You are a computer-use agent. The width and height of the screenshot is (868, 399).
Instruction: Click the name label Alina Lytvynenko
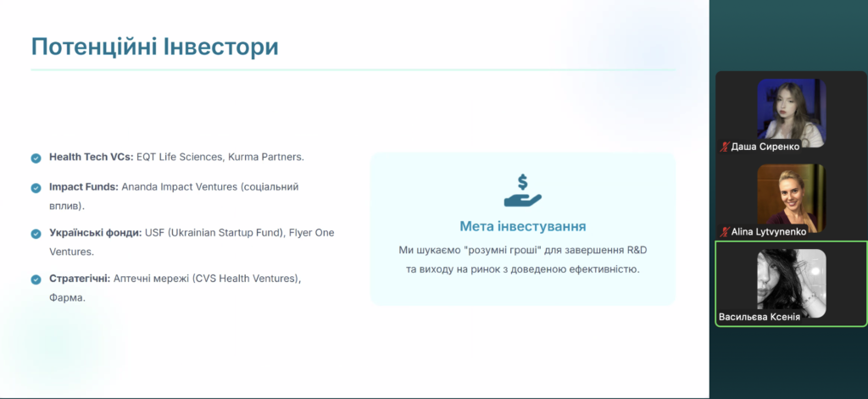768,231
